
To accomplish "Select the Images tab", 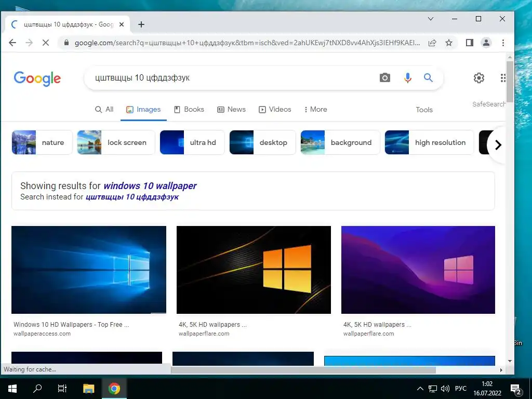I will point(143,109).
